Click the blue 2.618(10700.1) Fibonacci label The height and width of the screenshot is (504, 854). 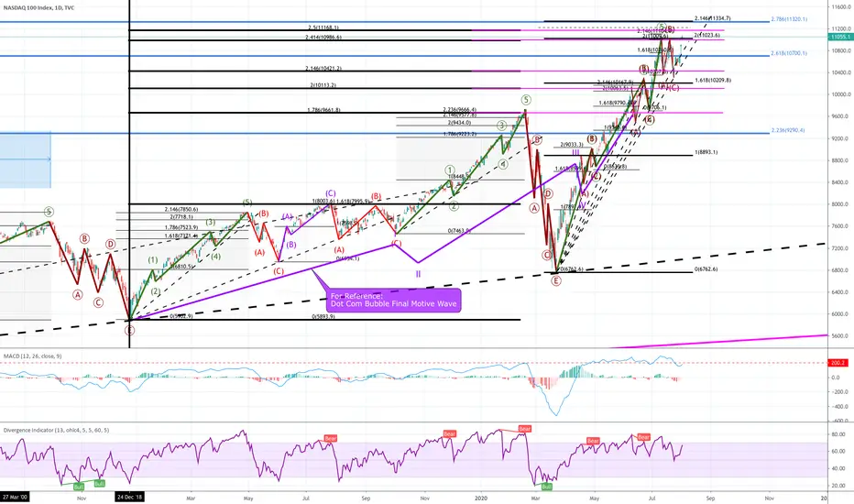tap(789, 53)
